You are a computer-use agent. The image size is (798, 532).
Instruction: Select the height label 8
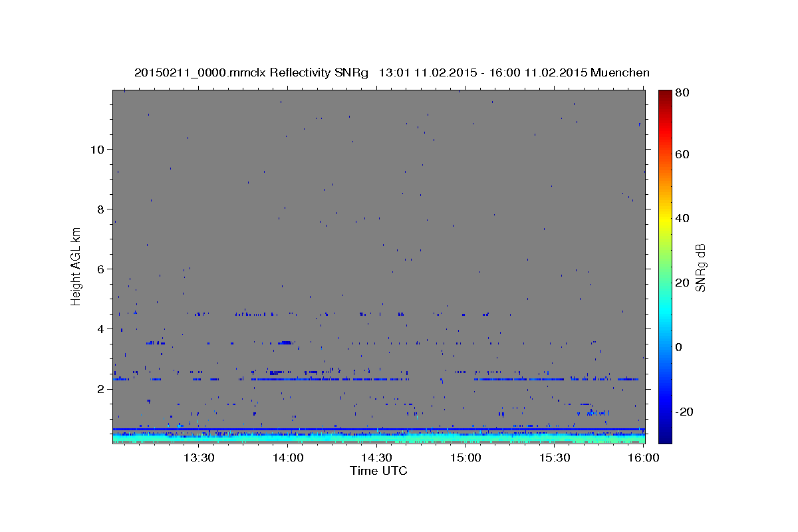99,209
